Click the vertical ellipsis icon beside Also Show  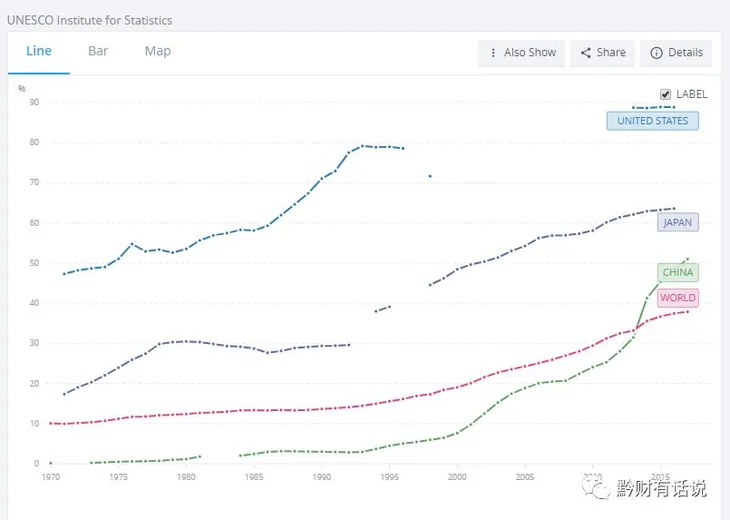[x=493, y=53]
